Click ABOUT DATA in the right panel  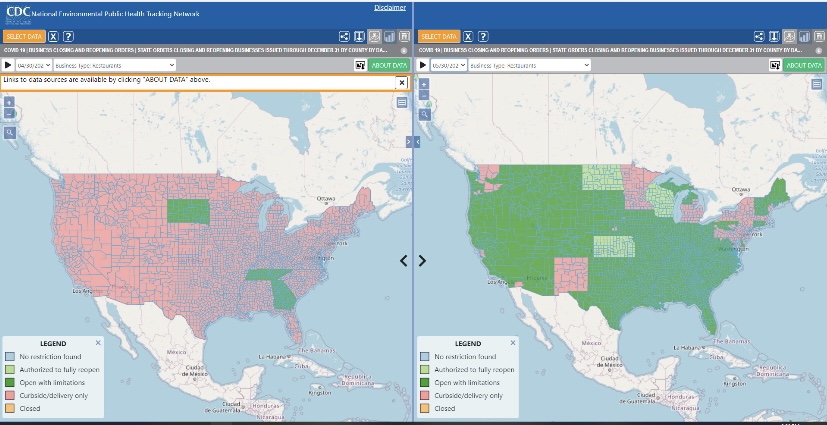coord(803,65)
